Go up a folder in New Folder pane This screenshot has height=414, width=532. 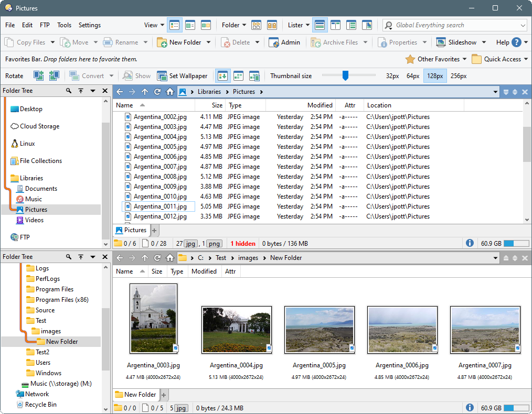coord(145,258)
